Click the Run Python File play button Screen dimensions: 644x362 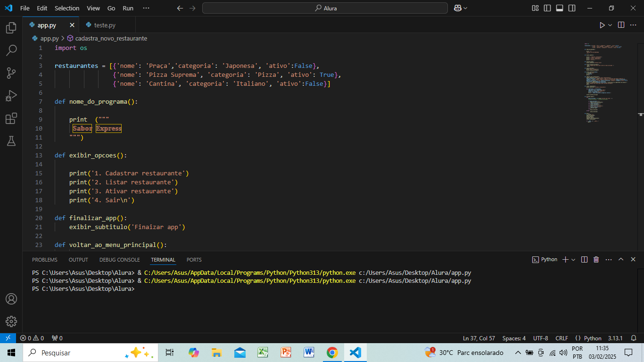602,25
